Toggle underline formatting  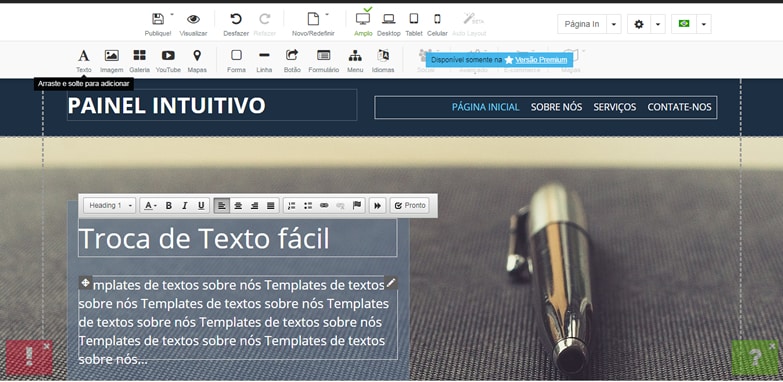[x=201, y=206]
